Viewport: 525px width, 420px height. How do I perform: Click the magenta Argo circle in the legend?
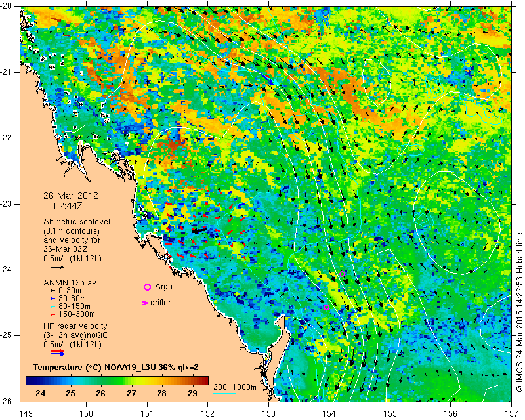click(147, 287)
